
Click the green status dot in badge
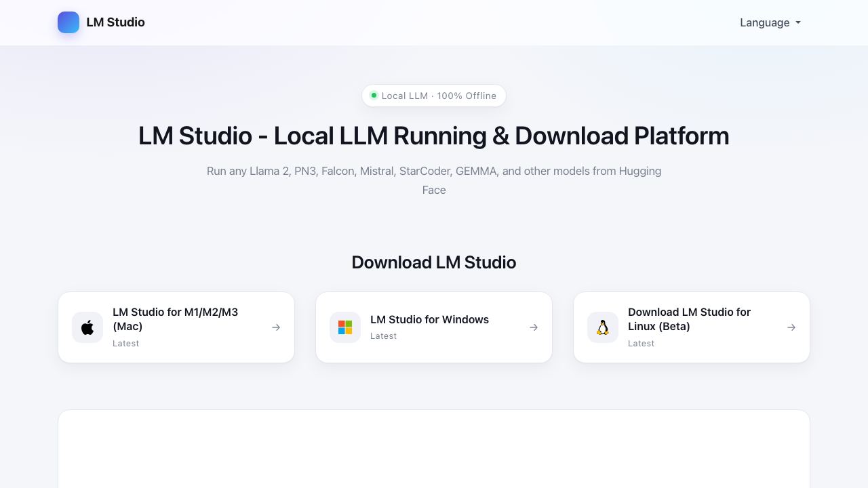pyautogui.click(x=374, y=96)
